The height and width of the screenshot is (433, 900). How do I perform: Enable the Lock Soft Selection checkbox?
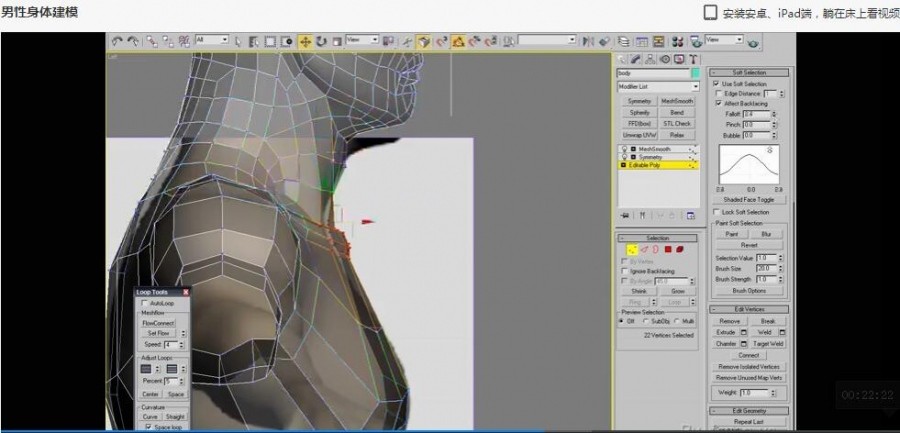pyautogui.click(x=716, y=212)
